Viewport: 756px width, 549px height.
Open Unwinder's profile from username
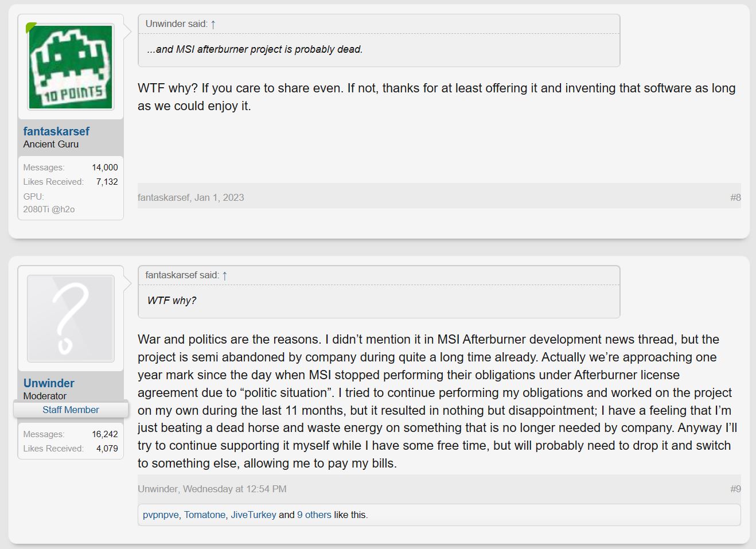tap(49, 383)
